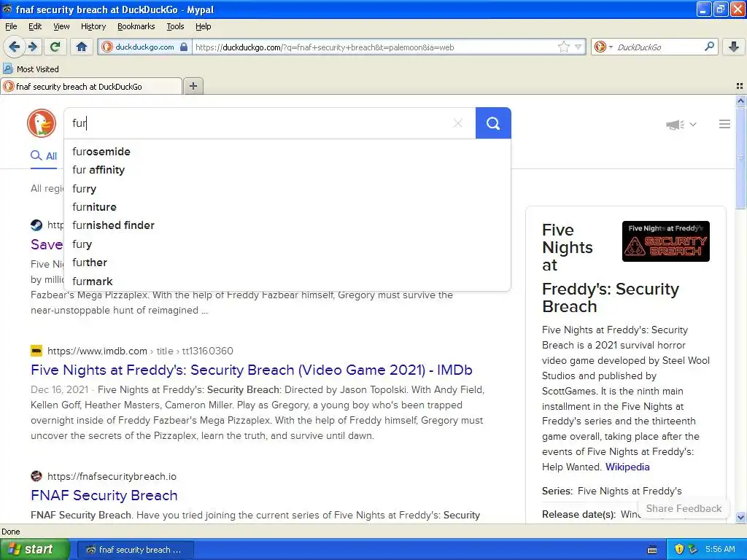
Task: Click the browser Back arrow button
Action: (x=15, y=47)
